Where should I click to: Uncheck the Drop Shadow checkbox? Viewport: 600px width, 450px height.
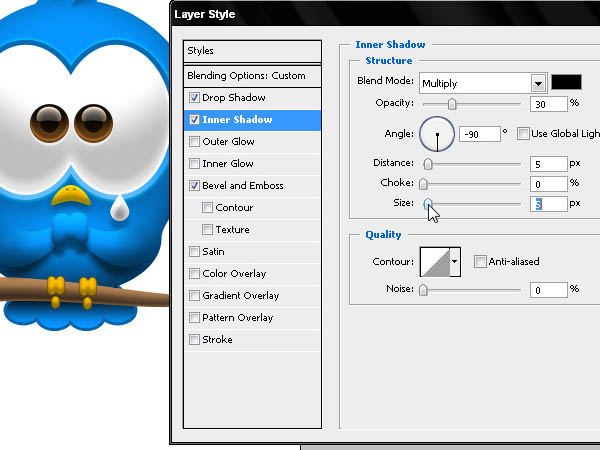click(x=194, y=98)
